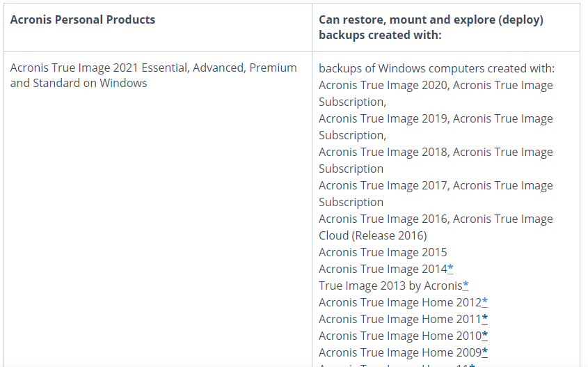Viewport: 588px width, 367px height.
Task: Click the asterisk link after True Image 2014
Action: click(x=450, y=269)
